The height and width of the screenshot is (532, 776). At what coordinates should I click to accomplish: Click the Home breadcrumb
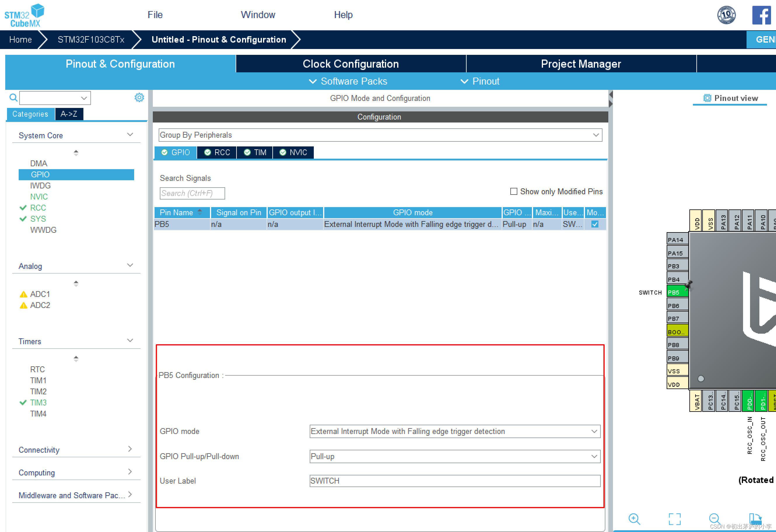pos(21,39)
